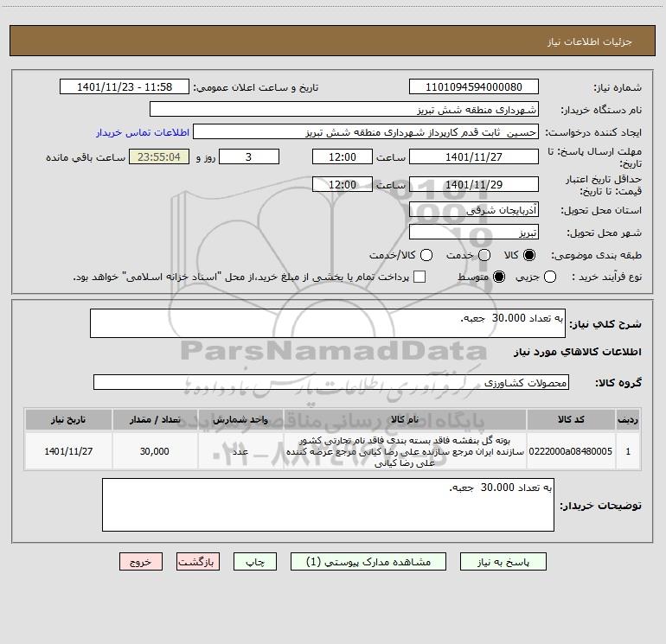Click the چاپ print button
Screen dimensions: 666x644
tap(255, 562)
